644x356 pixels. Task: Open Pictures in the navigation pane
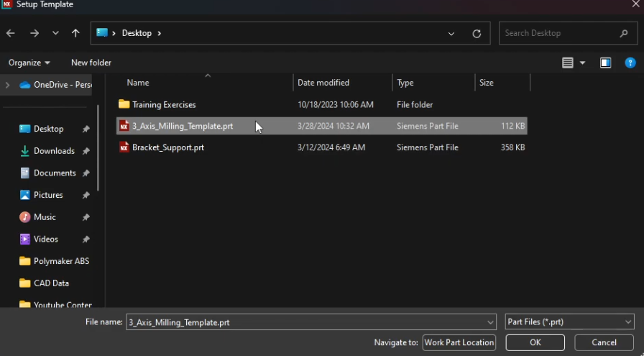coord(48,196)
